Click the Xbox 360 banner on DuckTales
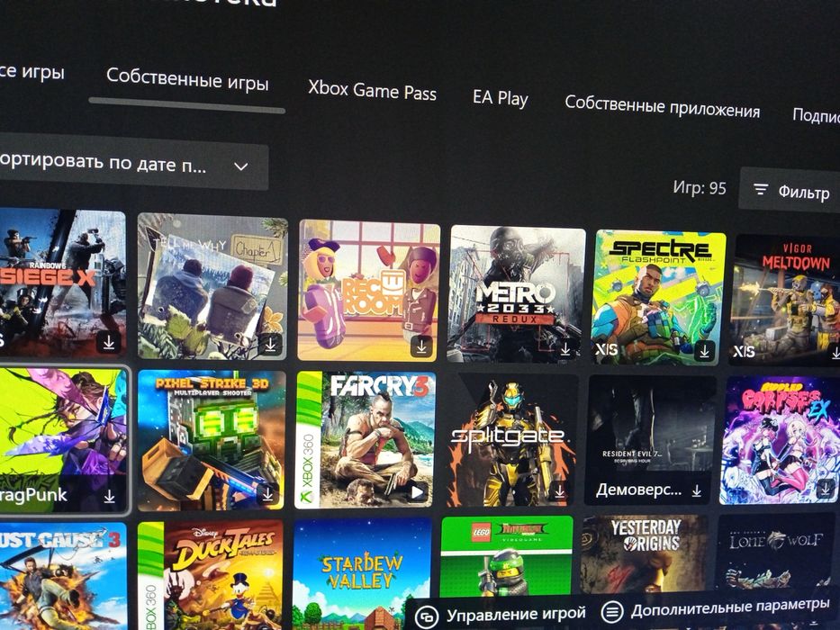 pyautogui.click(x=150, y=575)
